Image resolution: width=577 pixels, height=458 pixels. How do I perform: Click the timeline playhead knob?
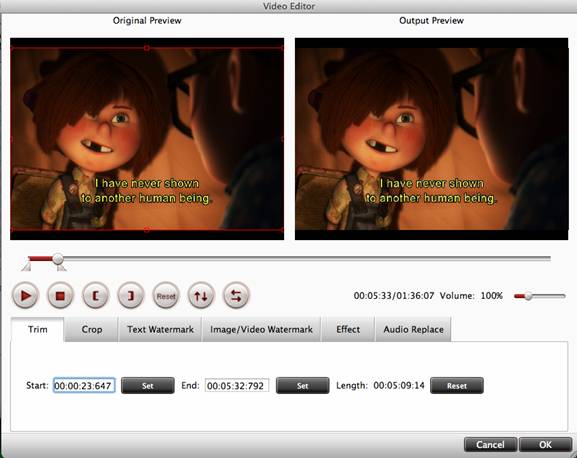click(58, 259)
